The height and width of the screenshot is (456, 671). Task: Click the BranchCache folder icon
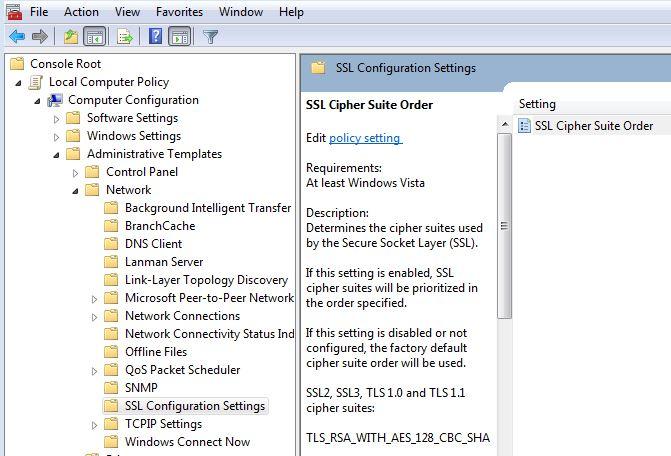tap(111, 225)
